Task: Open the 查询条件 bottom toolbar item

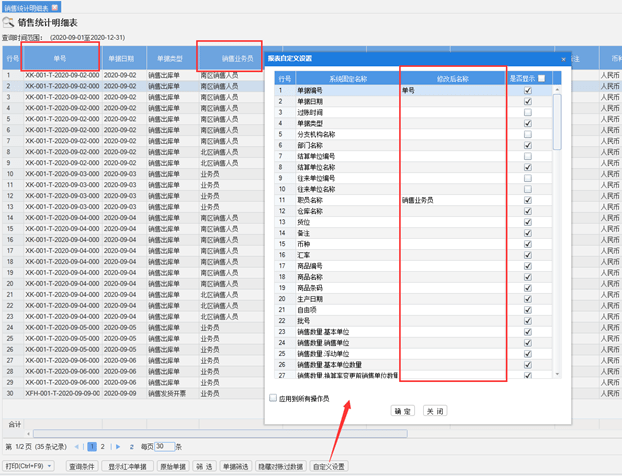Action: coord(82,466)
